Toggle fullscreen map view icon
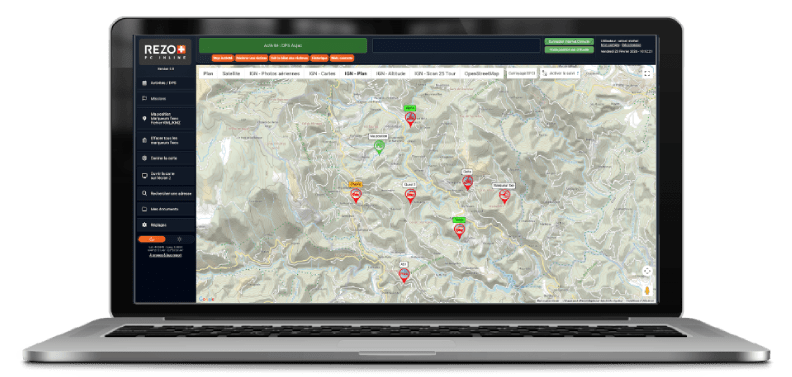The height and width of the screenshot is (377, 792). [x=647, y=74]
